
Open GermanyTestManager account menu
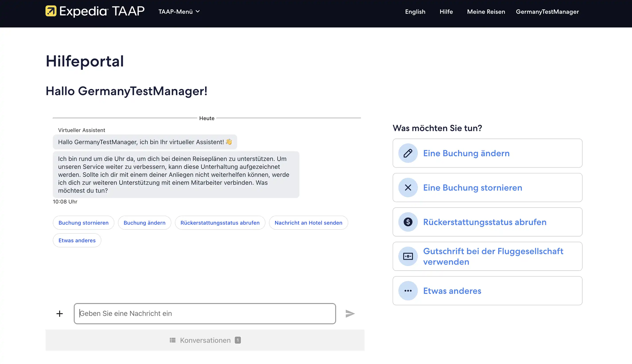tap(547, 11)
